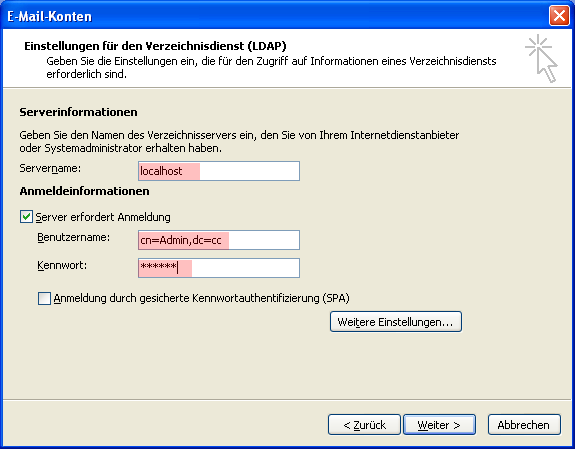Cancel the wizard via Abbrechen
This screenshot has height=449, width=575.
click(x=524, y=425)
